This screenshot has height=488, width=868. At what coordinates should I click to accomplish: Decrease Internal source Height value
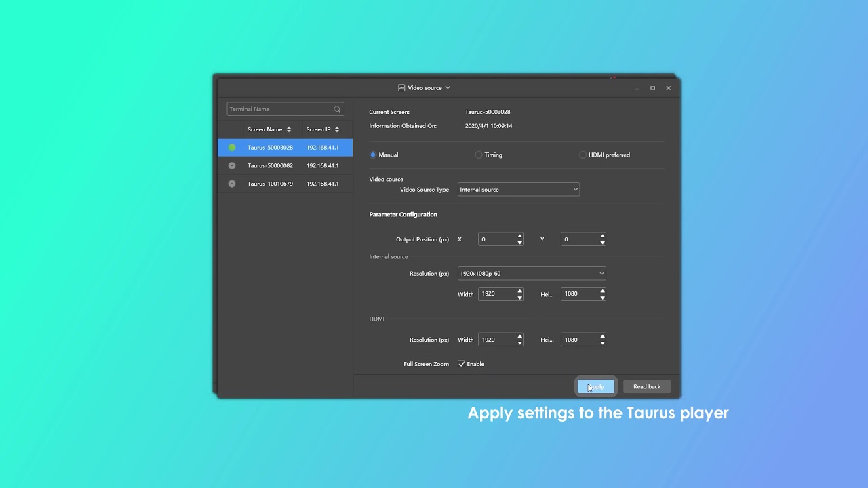tap(602, 298)
